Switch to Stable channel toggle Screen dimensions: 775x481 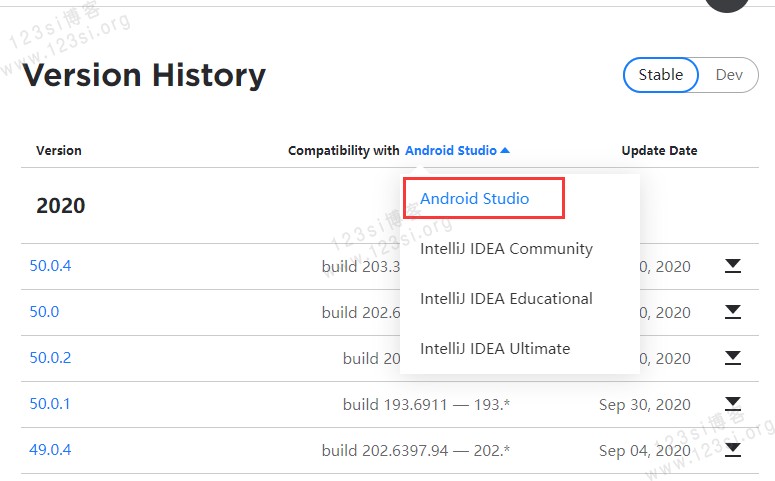(661, 75)
